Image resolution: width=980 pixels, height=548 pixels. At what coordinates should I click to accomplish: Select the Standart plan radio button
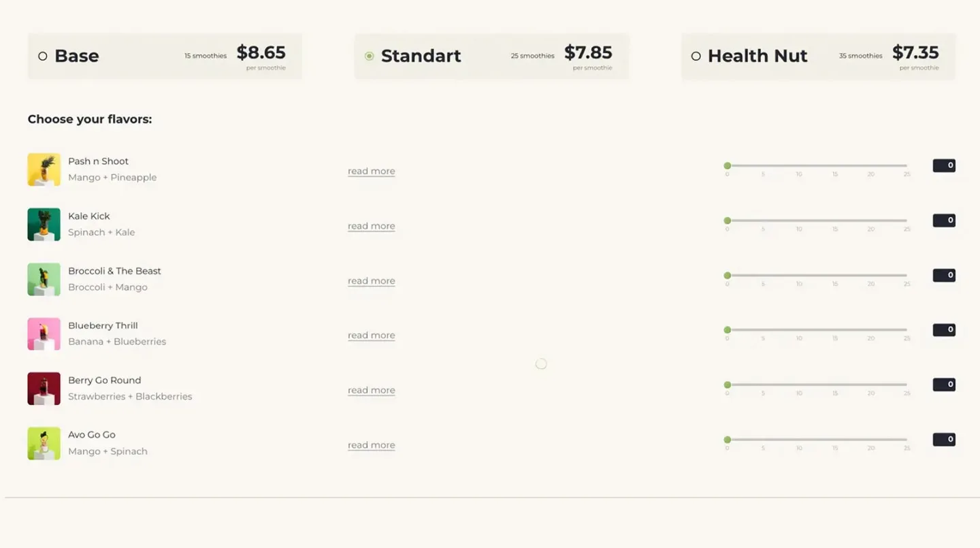(370, 57)
